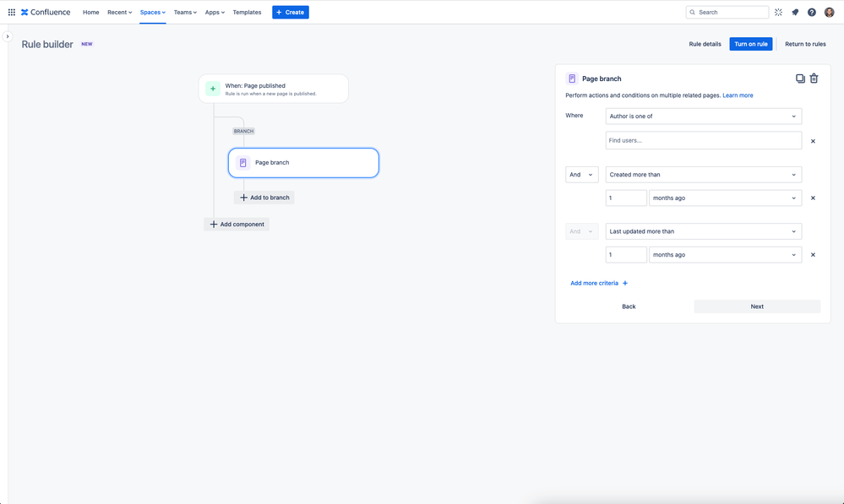
Task: Click the purple icon in the panel header
Action: tap(572, 79)
